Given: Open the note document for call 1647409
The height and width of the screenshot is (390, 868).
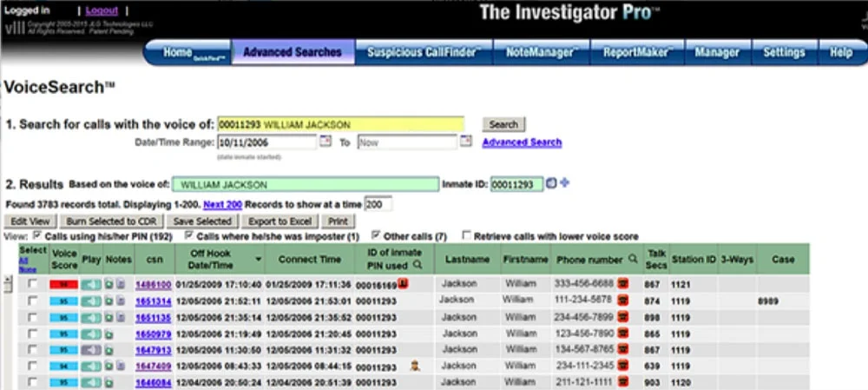Looking at the screenshot, I should (x=120, y=367).
